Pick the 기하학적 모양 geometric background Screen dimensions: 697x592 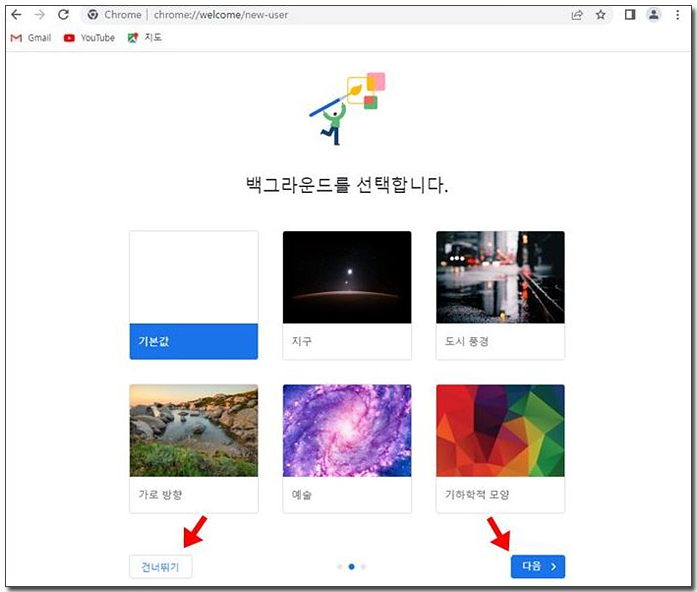click(x=501, y=449)
